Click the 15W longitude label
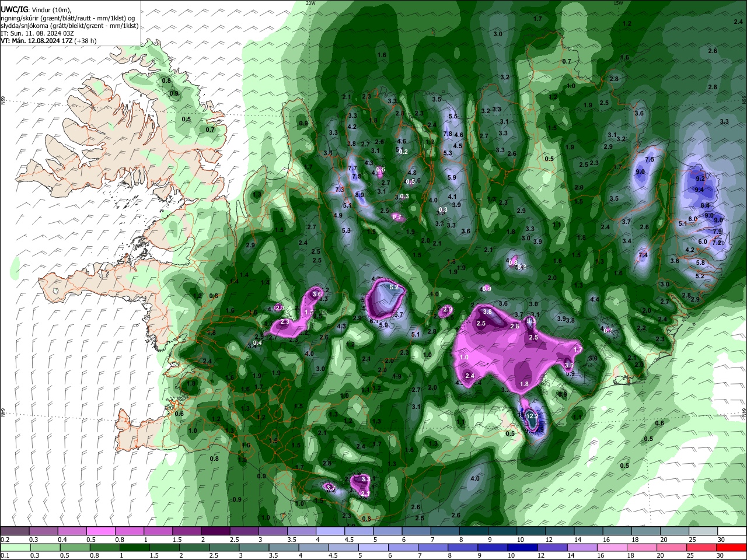This screenshot has height=560, width=747. click(618, 3)
